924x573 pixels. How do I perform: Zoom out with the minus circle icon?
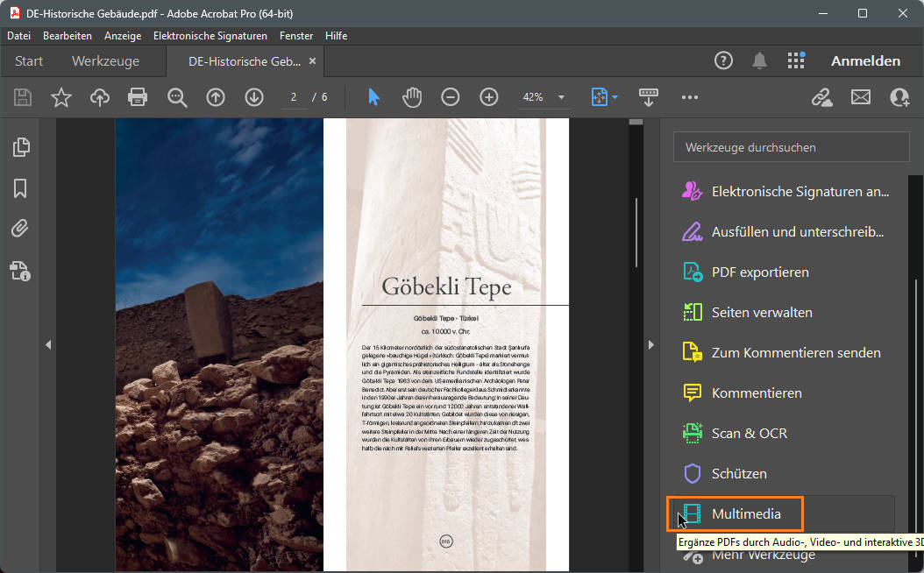pos(451,97)
